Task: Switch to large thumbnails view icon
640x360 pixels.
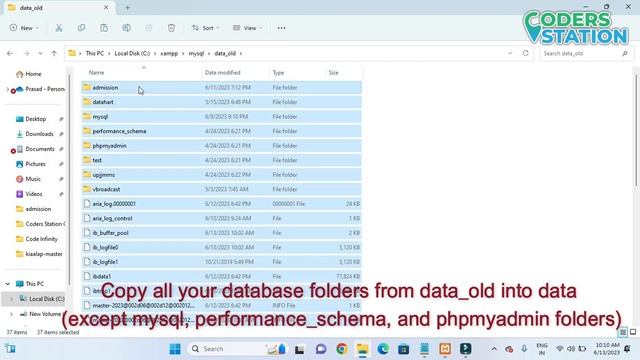Action: [633, 332]
